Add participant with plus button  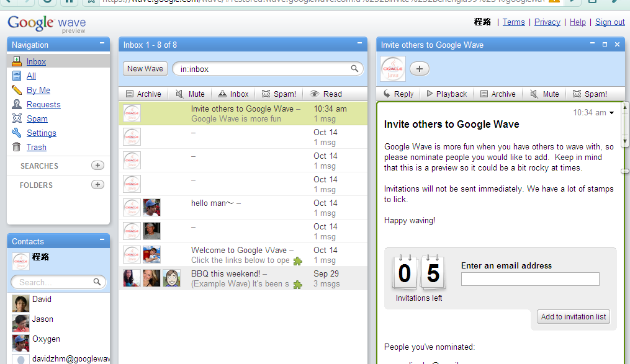coord(420,69)
